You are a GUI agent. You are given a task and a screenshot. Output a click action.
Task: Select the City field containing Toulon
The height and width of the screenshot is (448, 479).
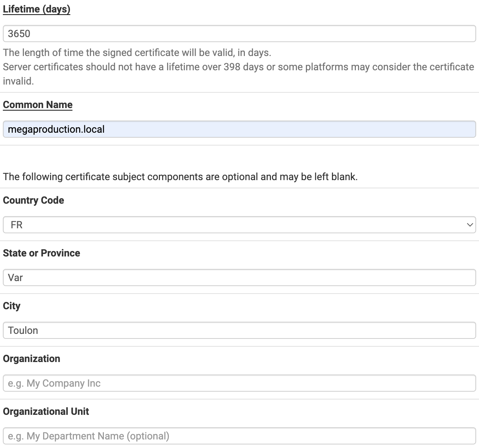point(239,330)
